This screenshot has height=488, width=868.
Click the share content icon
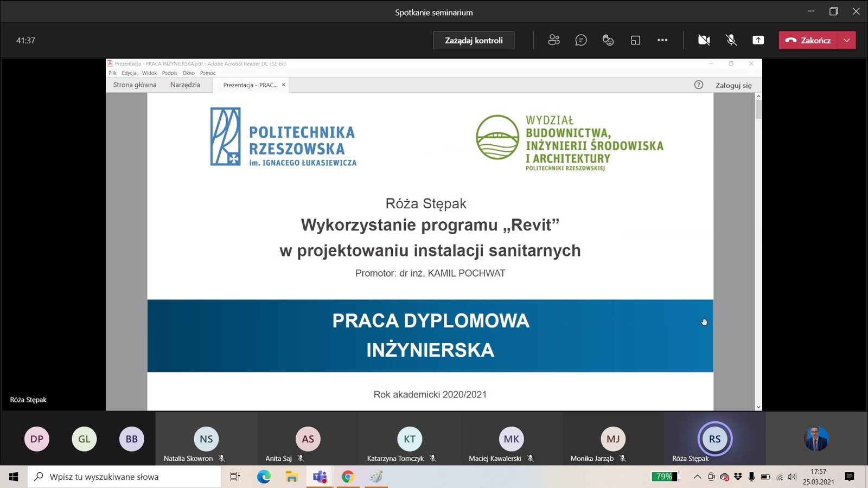click(758, 40)
